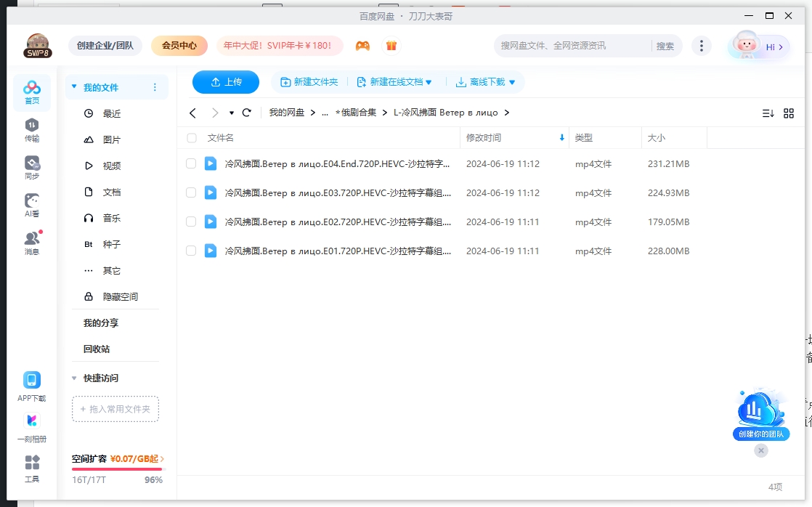Click the 上传 upload button
Image resolution: width=812 pixels, height=507 pixels.
(225, 81)
